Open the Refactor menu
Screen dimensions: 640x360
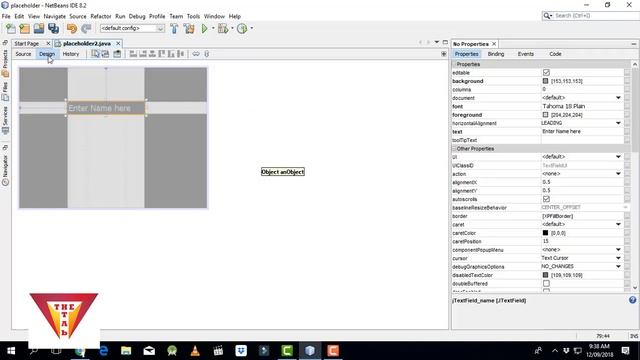(101, 16)
